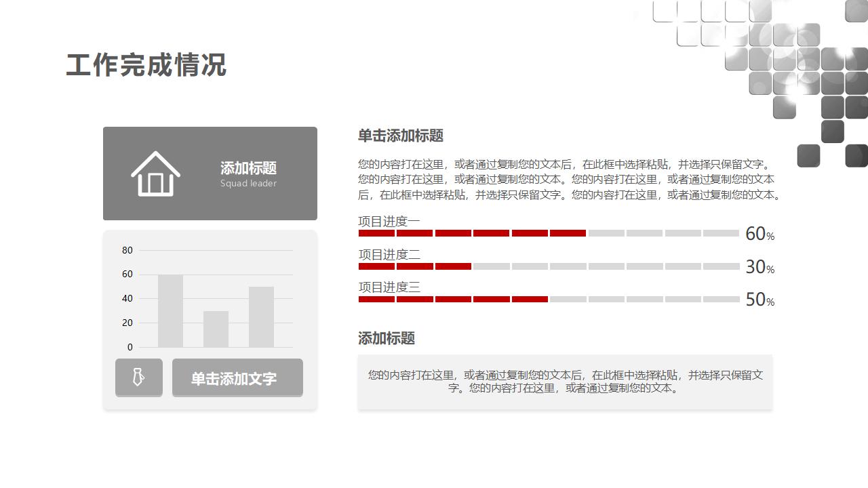
Task: Click the gray text box paragraph at bottom
Action: [x=565, y=382]
